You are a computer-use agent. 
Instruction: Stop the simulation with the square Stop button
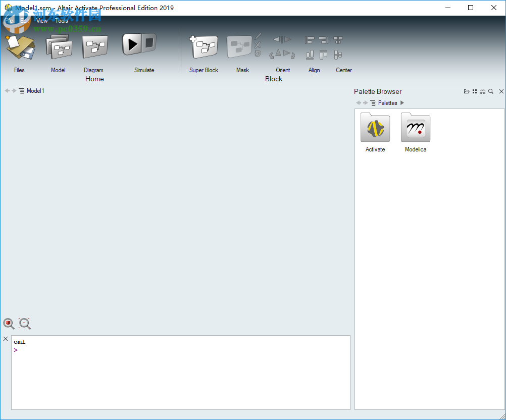[149, 42]
